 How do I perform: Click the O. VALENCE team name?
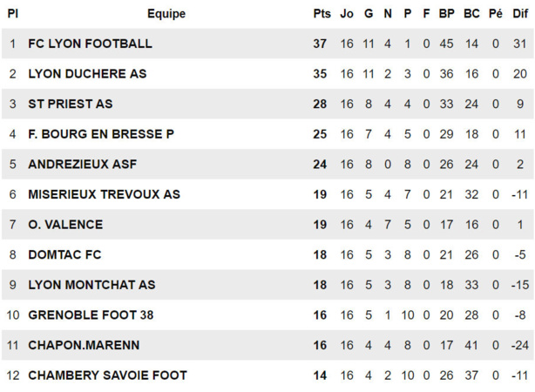[x=65, y=224]
